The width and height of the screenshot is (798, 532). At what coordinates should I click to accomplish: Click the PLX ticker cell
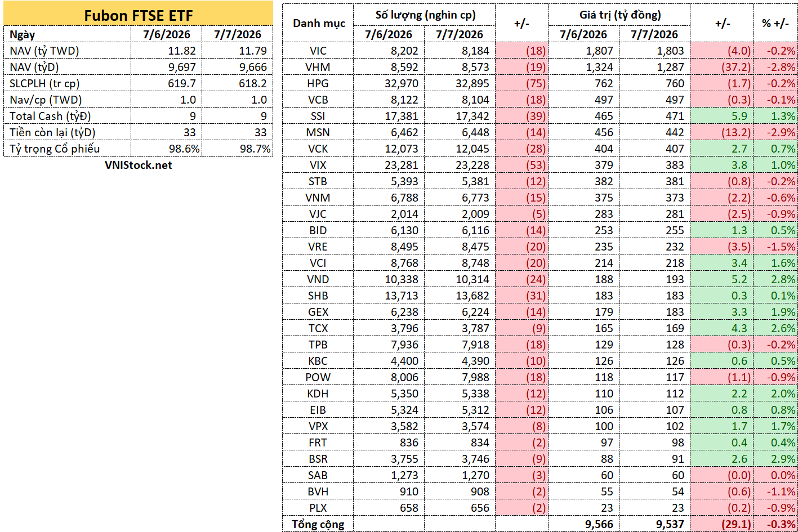coord(318,508)
